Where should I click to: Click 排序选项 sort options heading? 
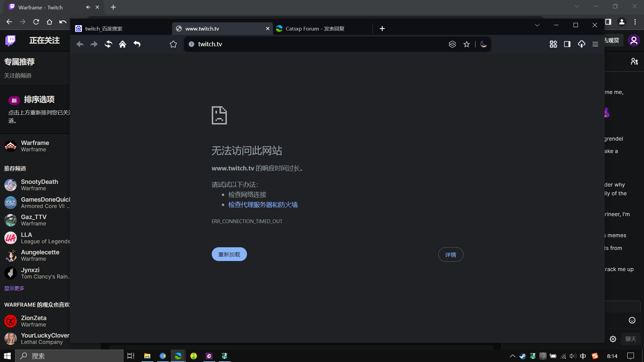(x=39, y=100)
